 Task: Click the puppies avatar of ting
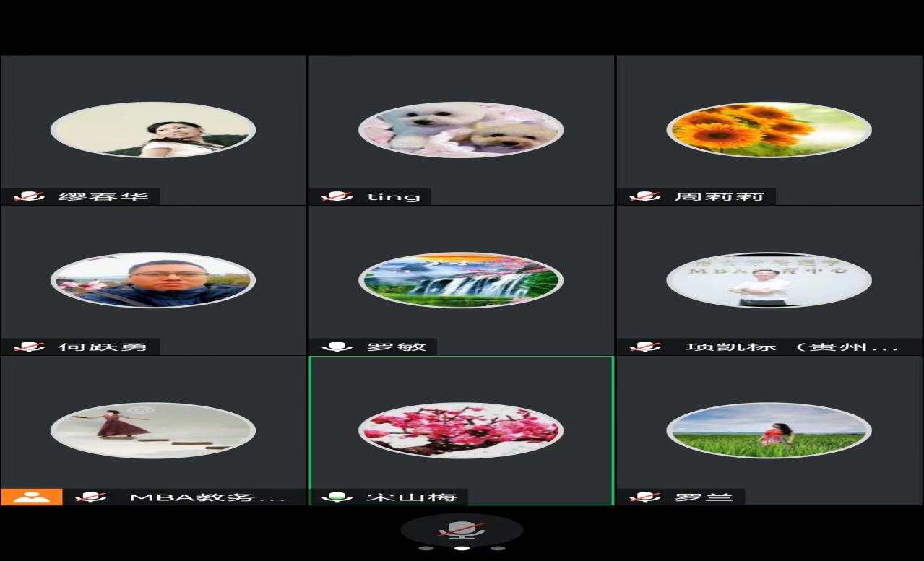click(461, 130)
